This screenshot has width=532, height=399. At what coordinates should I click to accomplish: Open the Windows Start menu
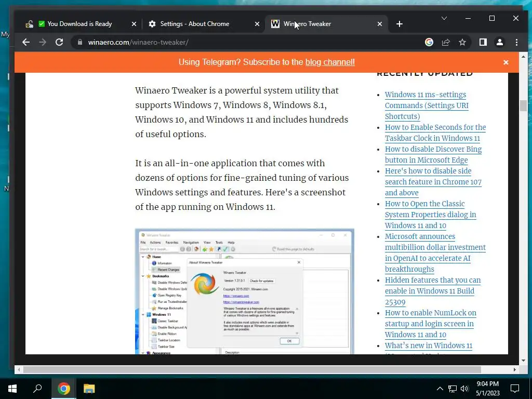click(x=12, y=389)
